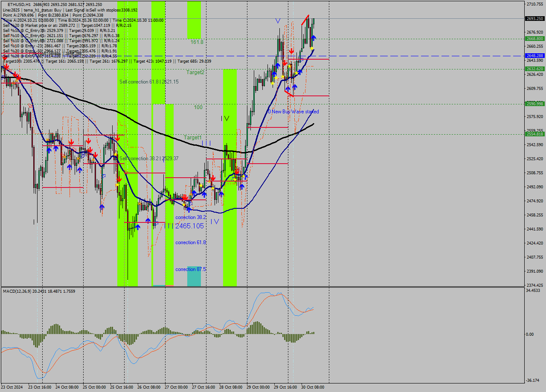Click the Sell %10 @ C_Entry61 line
The image size is (546, 392).
[61, 35]
